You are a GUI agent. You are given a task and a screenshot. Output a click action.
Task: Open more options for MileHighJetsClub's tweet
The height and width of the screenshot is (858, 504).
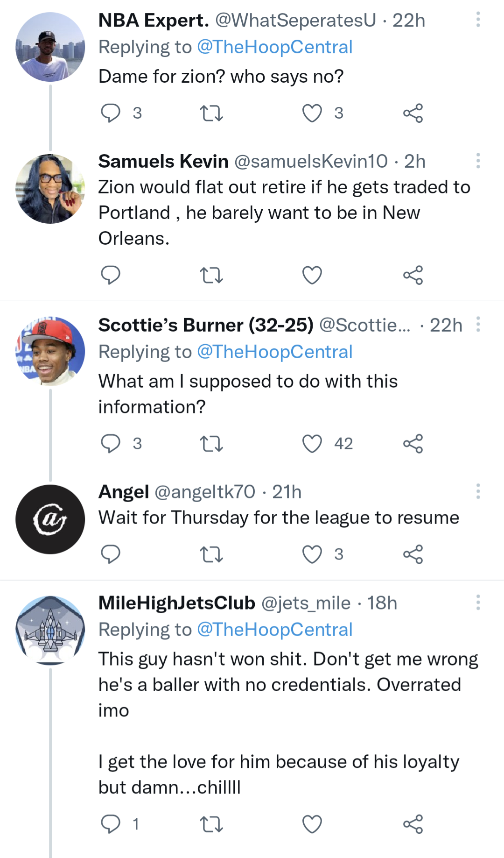(478, 603)
